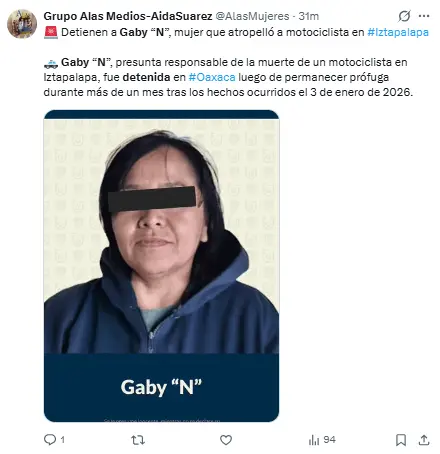Viewport: 440px width, 454px height.
Task: Click display name Grupo Alas Medios-AidaSuarez
Action: [x=128, y=16]
